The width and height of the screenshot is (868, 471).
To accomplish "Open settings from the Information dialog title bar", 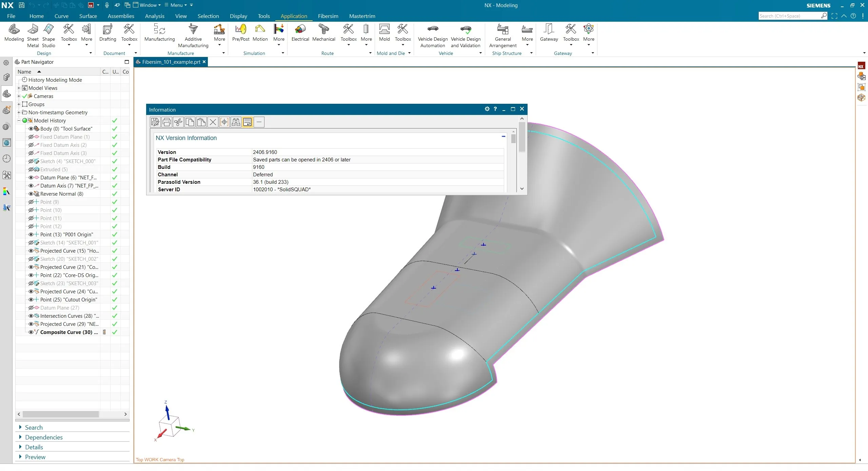I will pyautogui.click(x=487, y=109).
